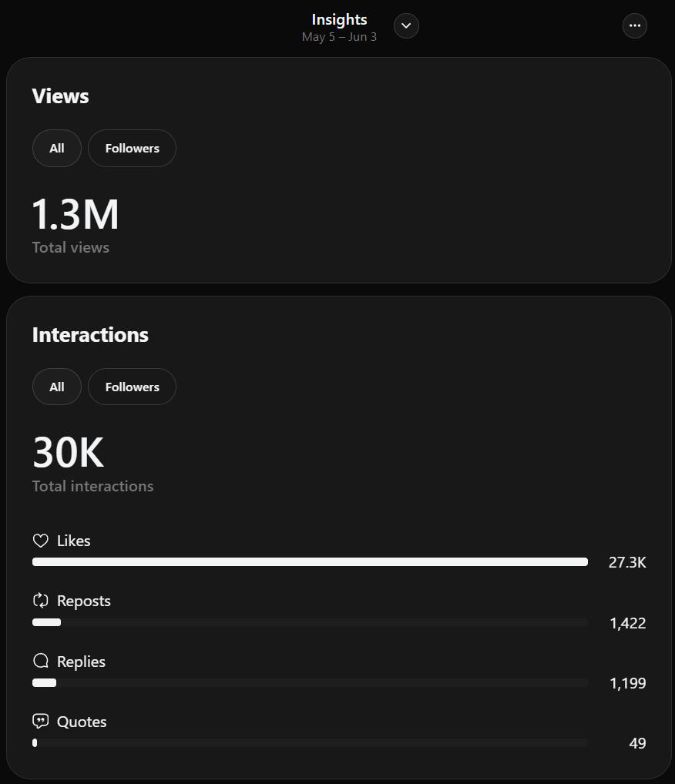Click the 27.3K likes count

[x=627, y=562]
